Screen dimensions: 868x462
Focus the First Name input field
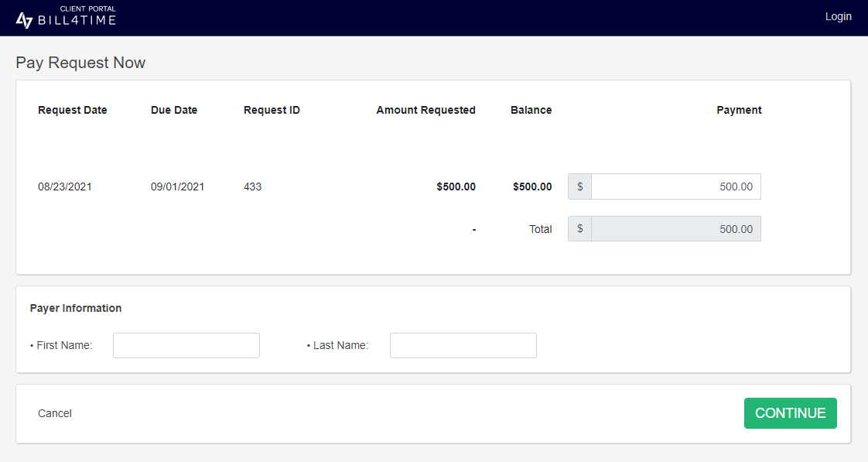186,346
